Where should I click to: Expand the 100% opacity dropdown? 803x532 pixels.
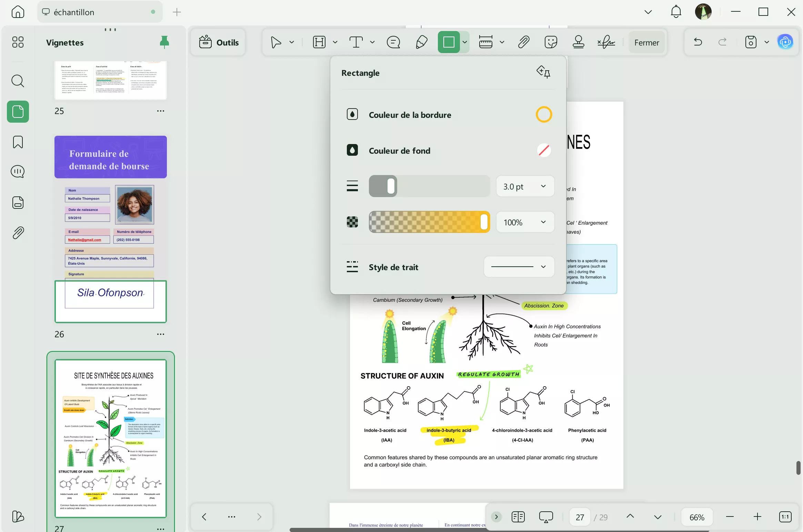pos(525,222)
